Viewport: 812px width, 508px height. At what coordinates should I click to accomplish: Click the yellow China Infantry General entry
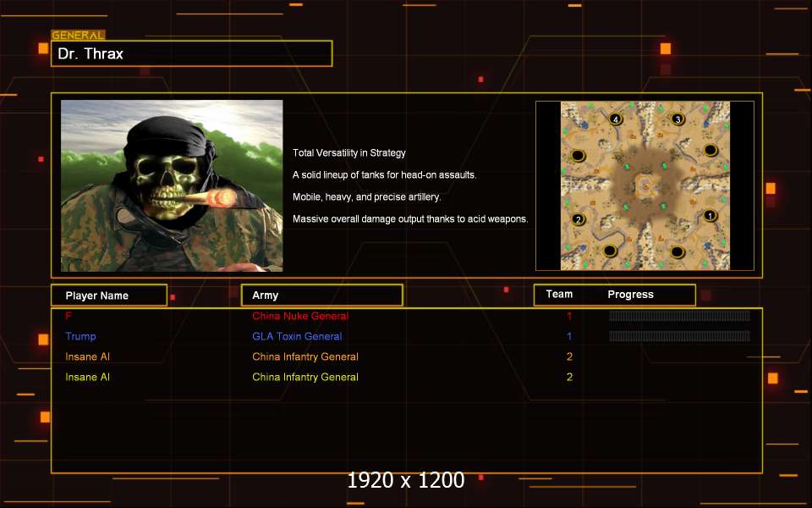(x=305, y=377)
